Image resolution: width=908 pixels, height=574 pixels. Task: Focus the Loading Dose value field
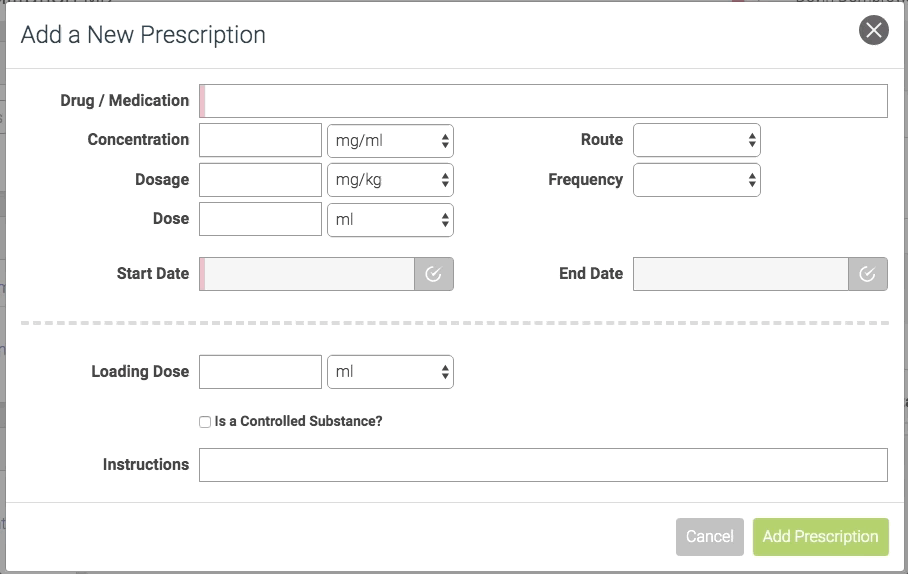(261, 372)
